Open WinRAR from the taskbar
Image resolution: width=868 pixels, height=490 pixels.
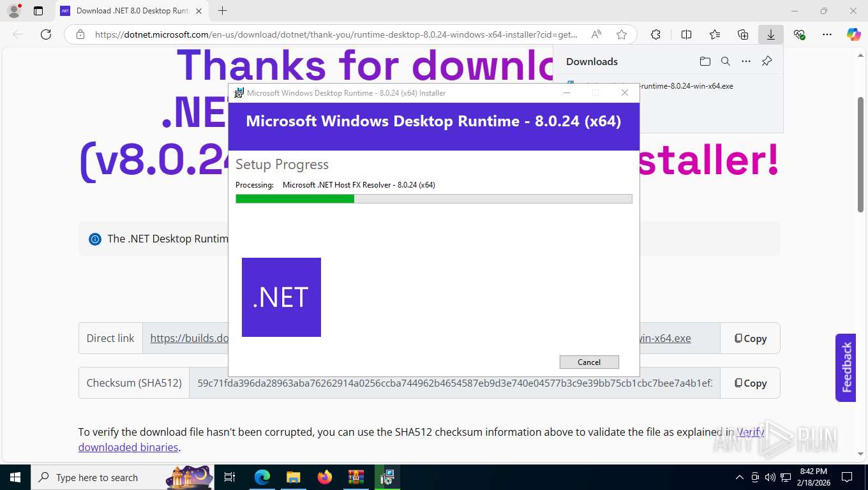(355, 477)
